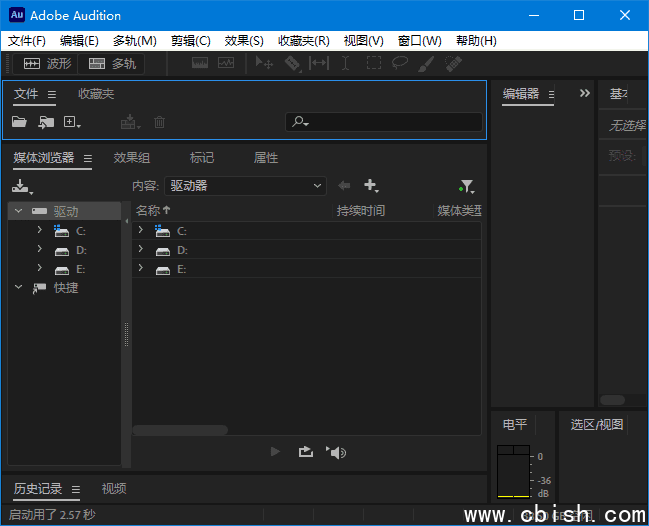Click the back arrow in media browser
This screenshot has width=649, height=526.
tap(344, 185)
